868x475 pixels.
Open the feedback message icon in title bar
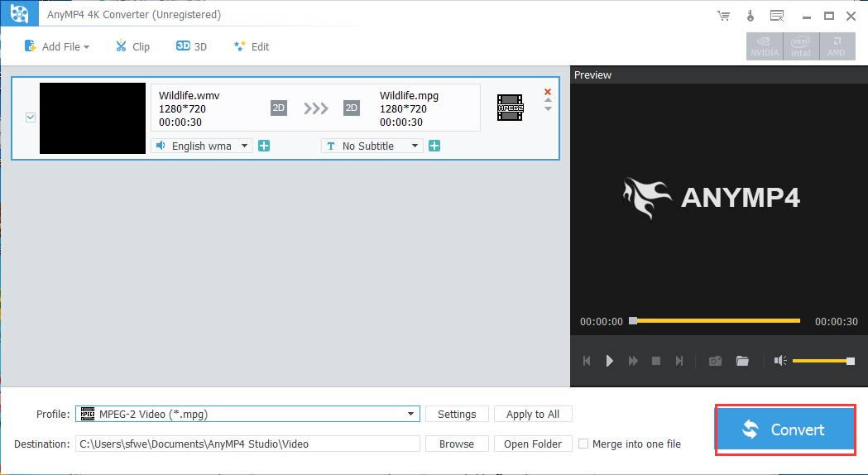[x=777, y=16]
